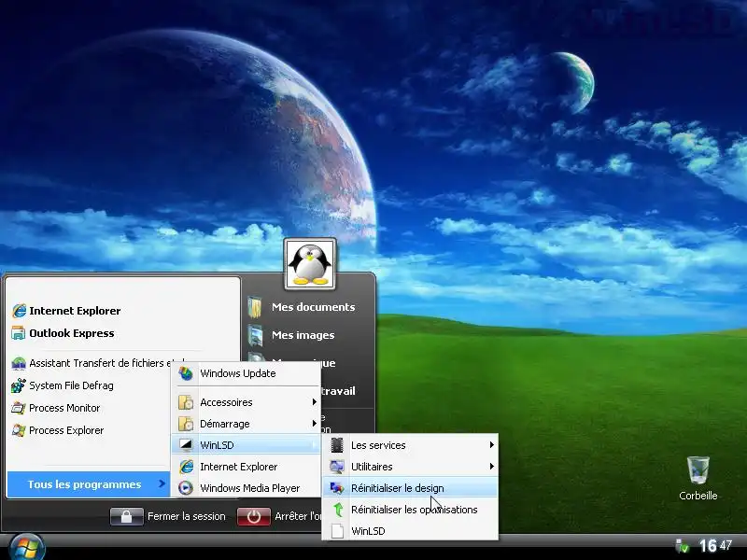Viewport: 747px width, 560px height.
Task: Click the bold Internet Explorer pinned text
Action: 75,311
